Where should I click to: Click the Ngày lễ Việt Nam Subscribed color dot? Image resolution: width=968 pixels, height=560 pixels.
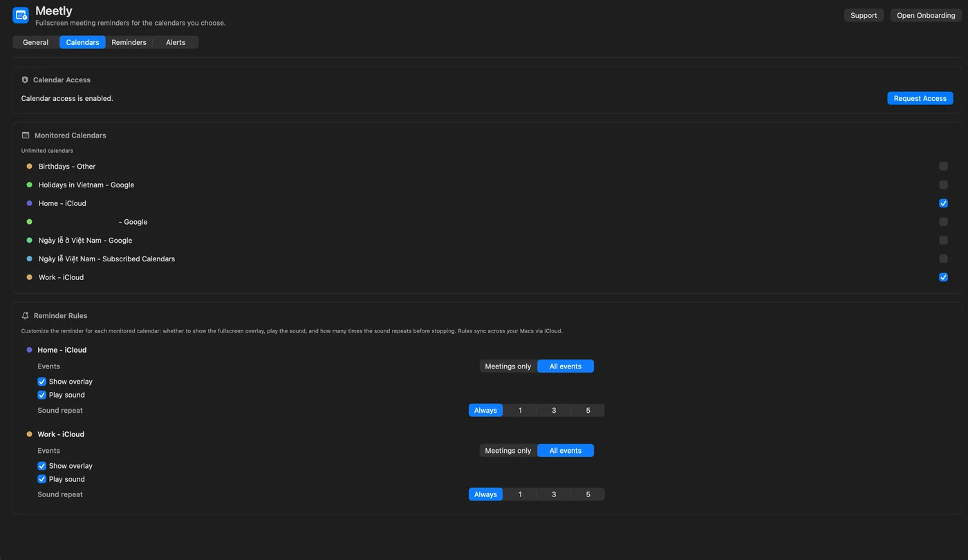(29, 259)
